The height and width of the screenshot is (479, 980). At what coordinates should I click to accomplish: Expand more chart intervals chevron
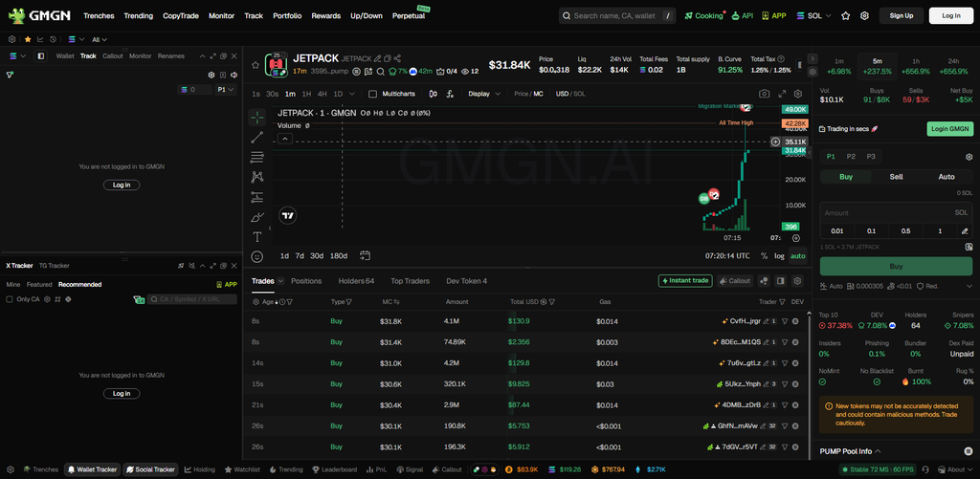pyautogui.click(x=352, y=94)
